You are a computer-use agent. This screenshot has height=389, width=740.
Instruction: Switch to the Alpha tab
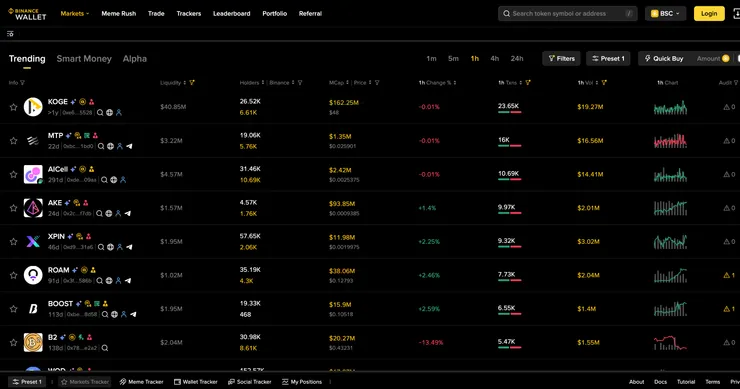(x=135, y=59)
